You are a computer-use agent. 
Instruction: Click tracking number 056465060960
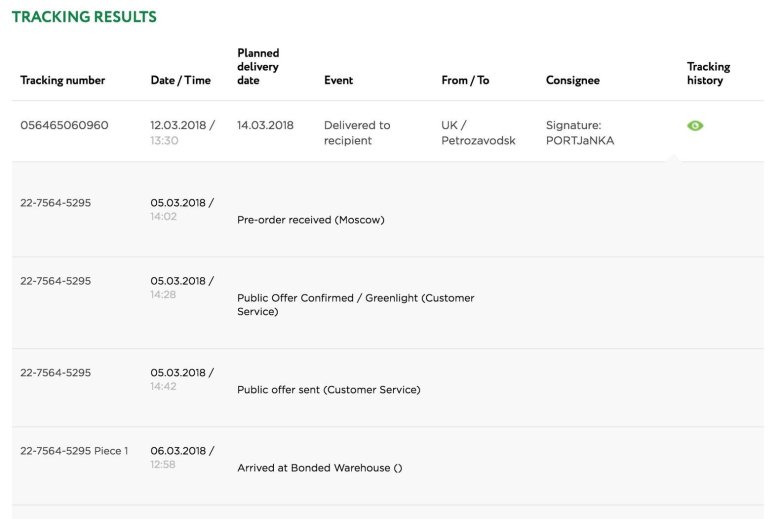pyautogui.click(x=64, y=125)
